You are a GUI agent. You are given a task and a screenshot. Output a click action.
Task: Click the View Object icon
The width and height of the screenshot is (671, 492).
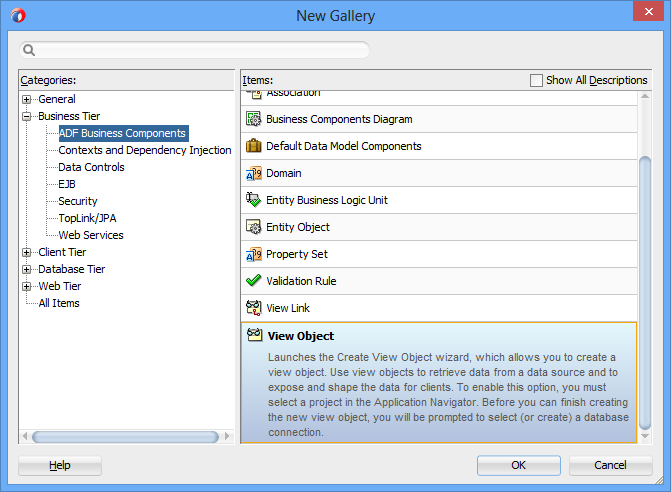click(x=255, y=335)
